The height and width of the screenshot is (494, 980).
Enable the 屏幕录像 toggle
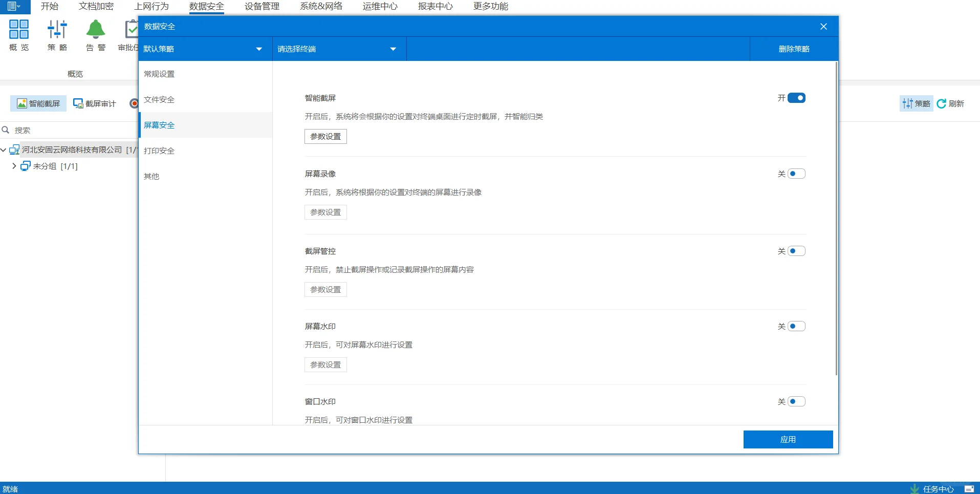pos(795,173)
